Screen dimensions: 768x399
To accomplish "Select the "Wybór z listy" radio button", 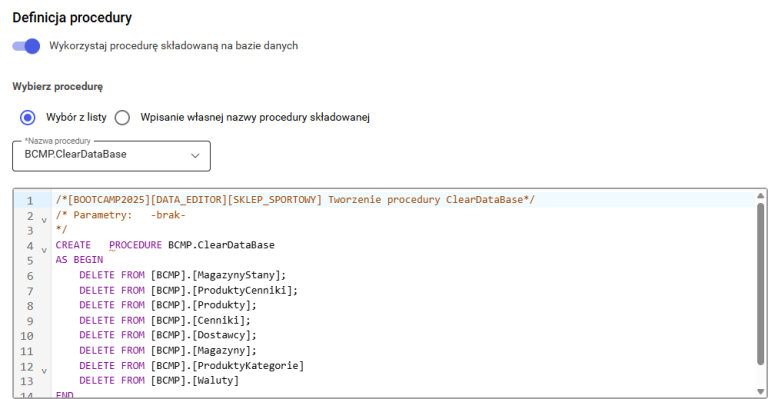I will 27,117.
